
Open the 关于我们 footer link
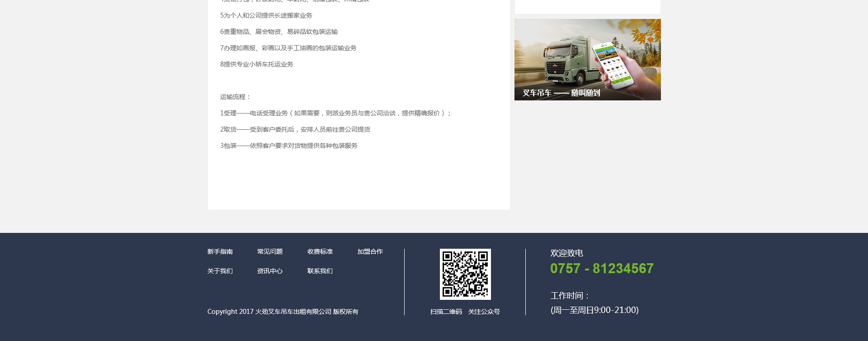pyautogui.click(x=220, y=271)
